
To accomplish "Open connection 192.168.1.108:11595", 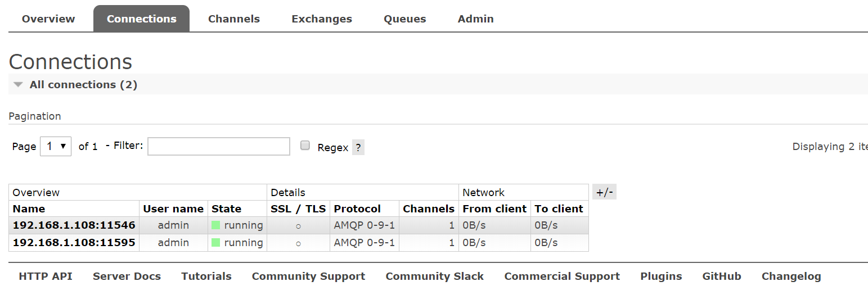I will tap(74, 243).
